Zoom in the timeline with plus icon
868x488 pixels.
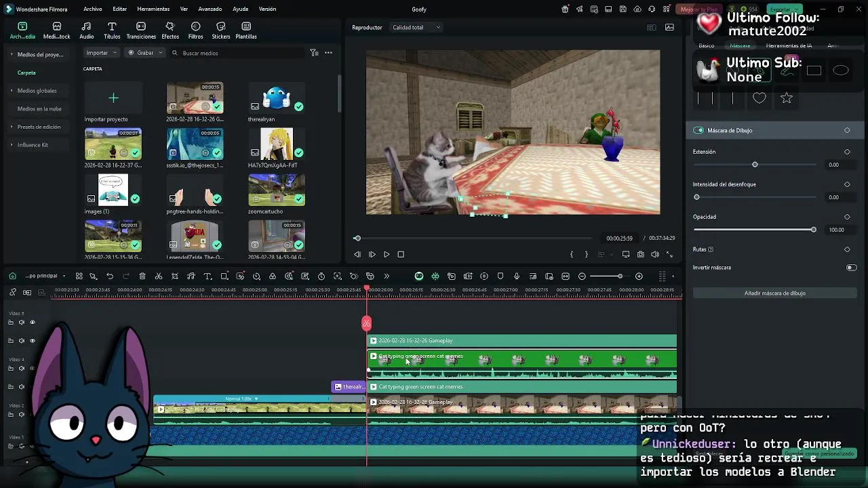639,276
